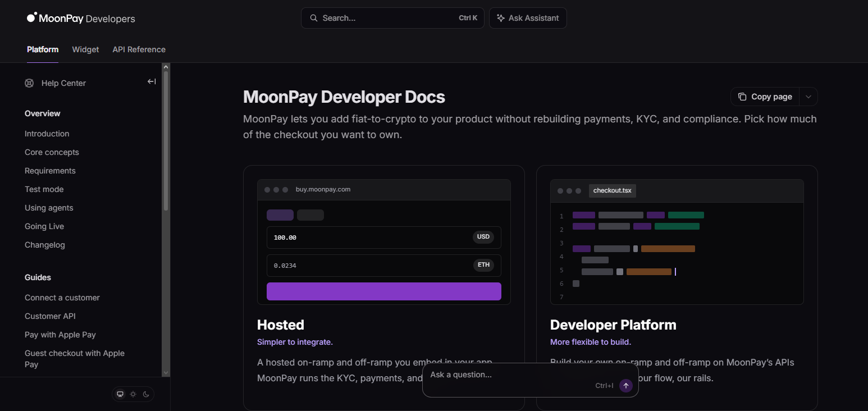Click the MoonPay Developer Docs title

pos(344,97)
